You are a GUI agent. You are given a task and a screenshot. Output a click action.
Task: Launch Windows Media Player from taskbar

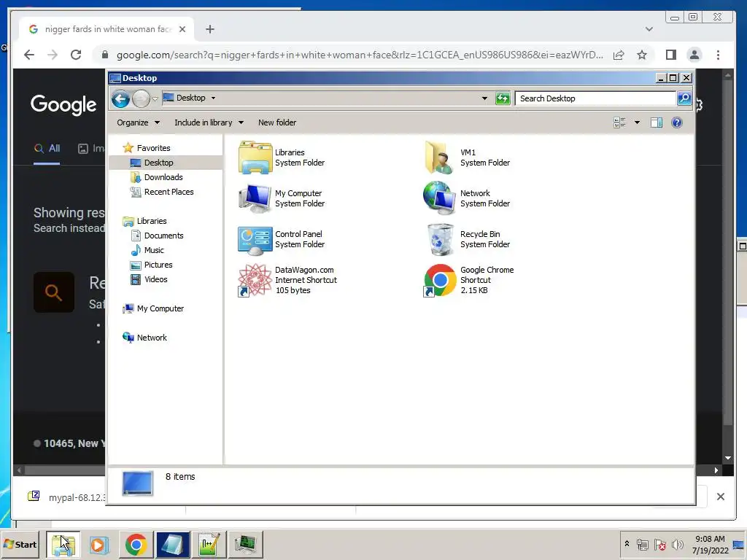(99, 545)
